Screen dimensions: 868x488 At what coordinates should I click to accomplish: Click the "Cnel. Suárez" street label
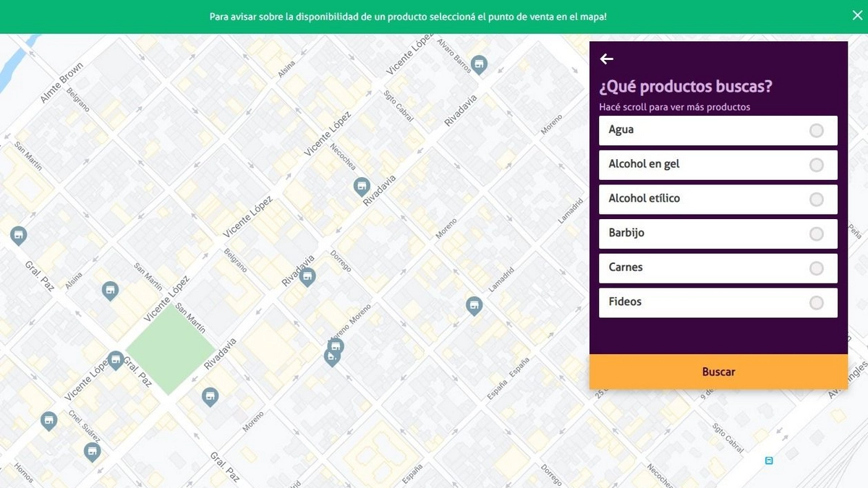(84, 426)
